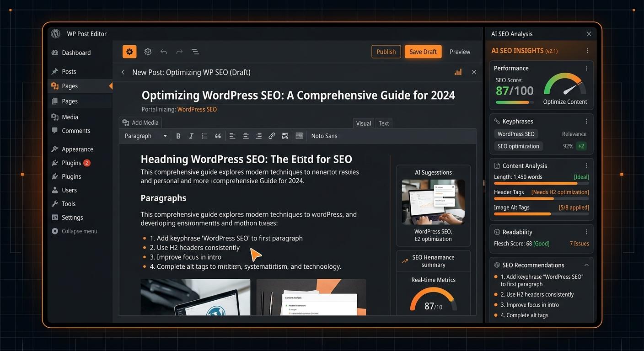Screen dimensions: 644x351
Task: Open Tools in the sidebar
Action: (69, 204)
